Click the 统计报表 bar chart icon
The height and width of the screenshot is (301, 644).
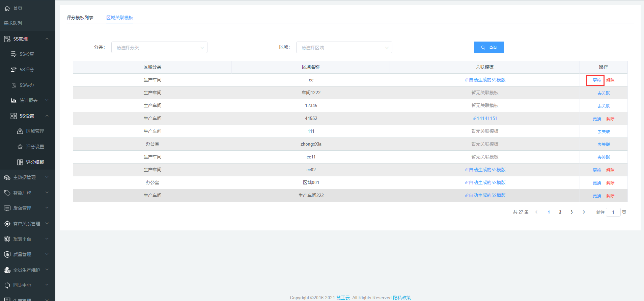point(13,100)
